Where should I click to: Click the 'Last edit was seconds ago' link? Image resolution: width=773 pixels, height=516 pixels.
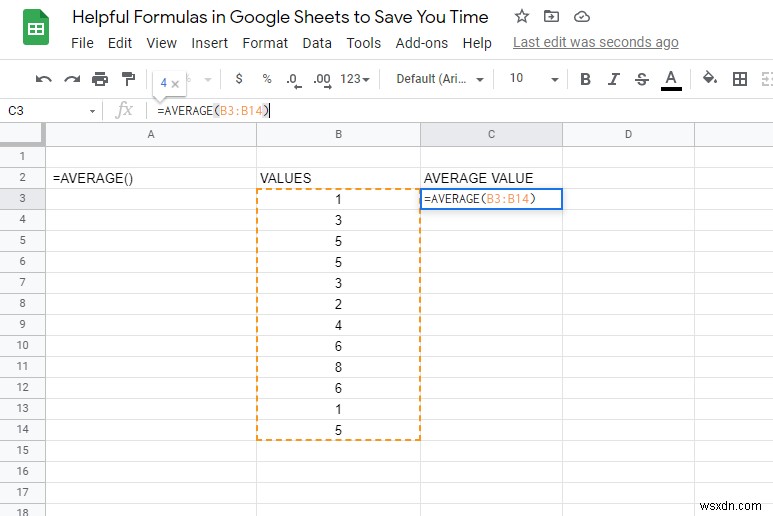coord(595,42)
